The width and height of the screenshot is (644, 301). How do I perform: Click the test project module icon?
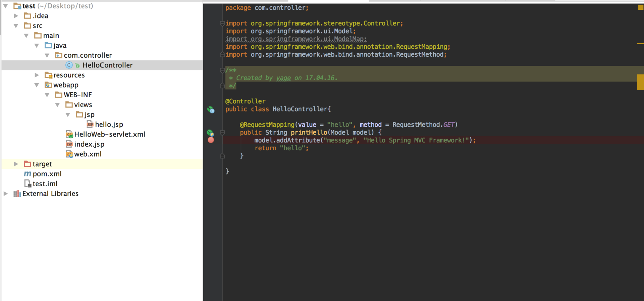pyautogui.click(x=17, y=6)
